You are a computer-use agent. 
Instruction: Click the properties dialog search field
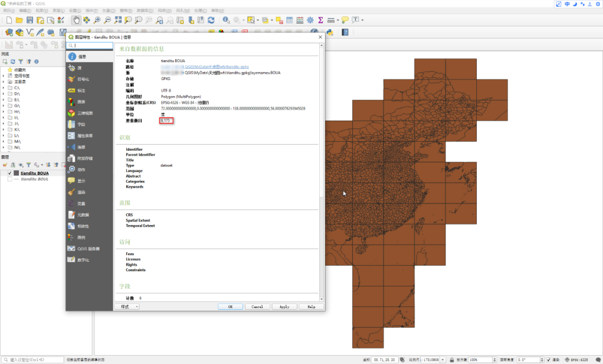click(89, 45)
